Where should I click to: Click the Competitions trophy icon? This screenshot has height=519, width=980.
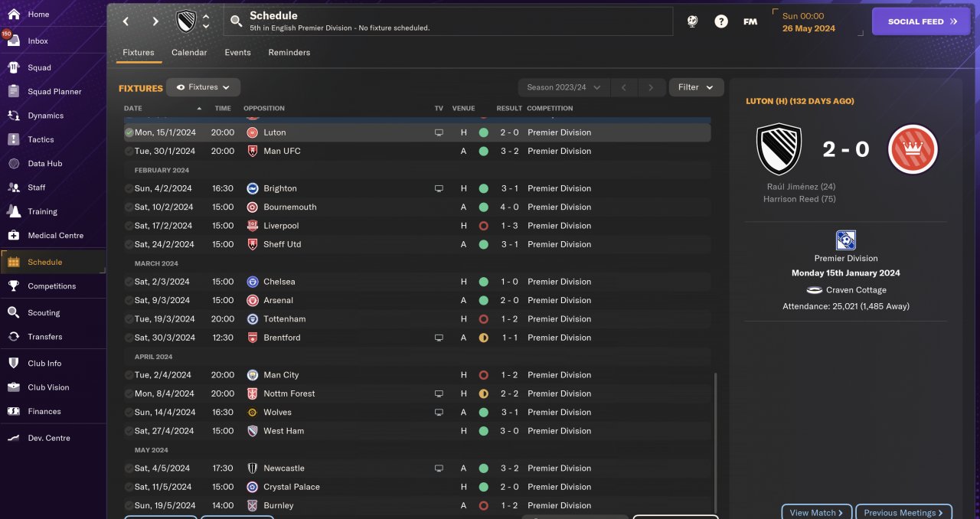14,286
